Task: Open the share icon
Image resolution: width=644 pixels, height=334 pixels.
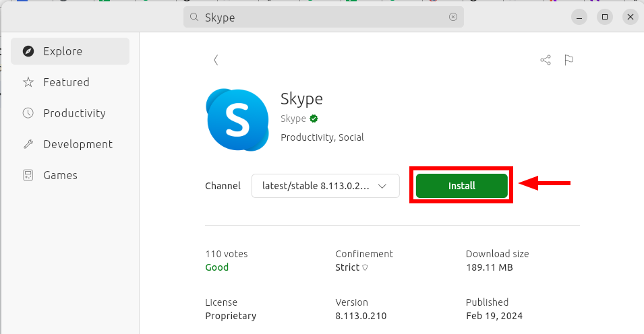Action: point(546,61)
